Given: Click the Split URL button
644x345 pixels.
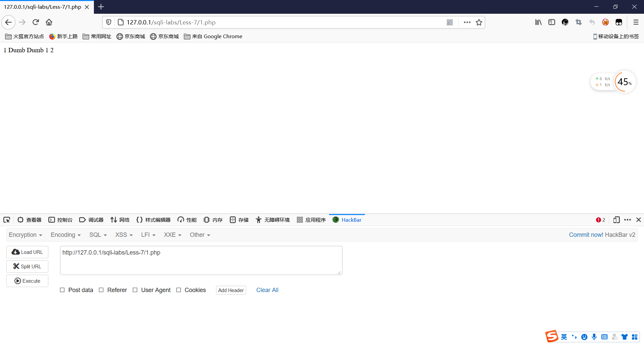Looking at the screenshot, I should pyautogui.click(x=27, y=267).
